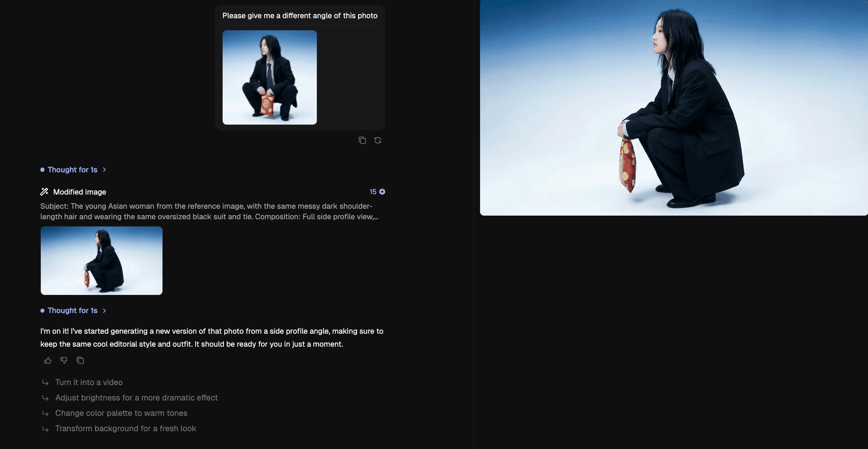Screen dimensions: 868x449
Task: Expand the truncated Subject prompt description
Action: click(209, 212)
